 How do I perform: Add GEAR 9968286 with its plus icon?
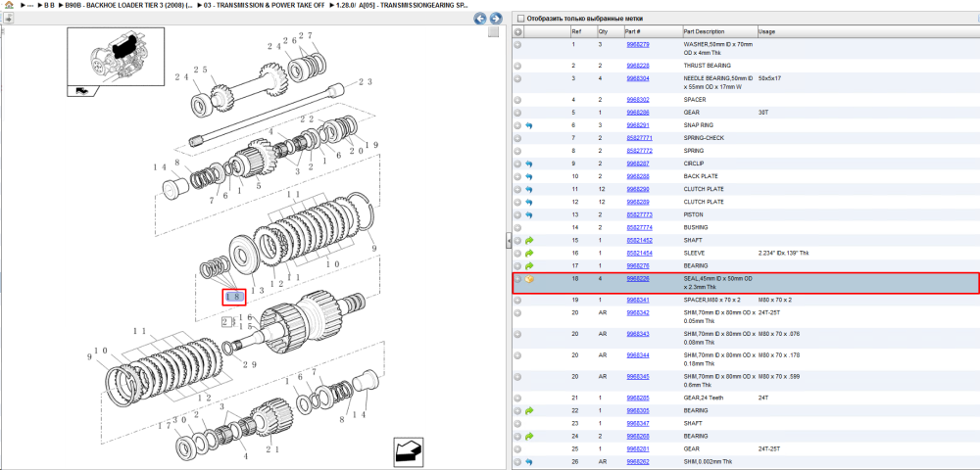coord(518,113)
